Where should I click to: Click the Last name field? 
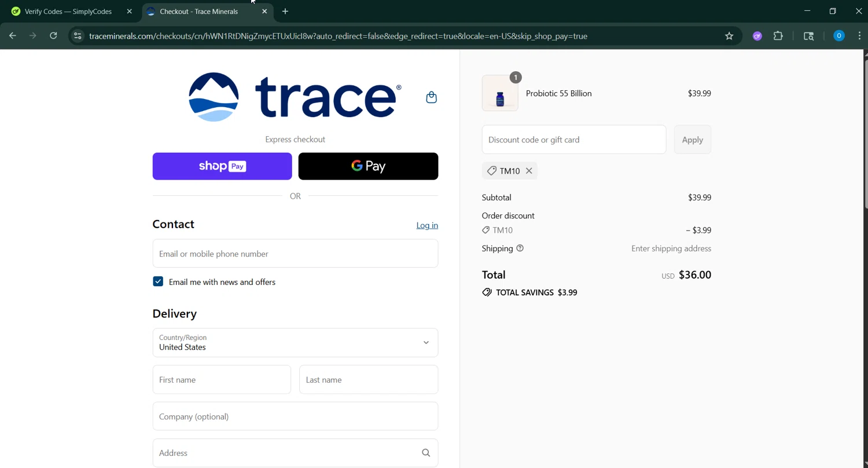[369, 380]
